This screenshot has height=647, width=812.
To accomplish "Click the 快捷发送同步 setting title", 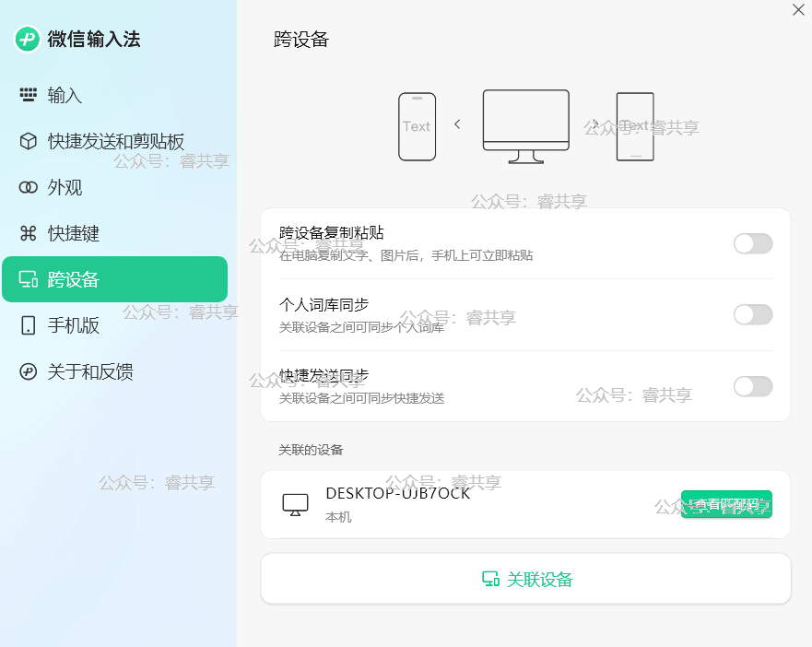I will [x=324, y=375].
